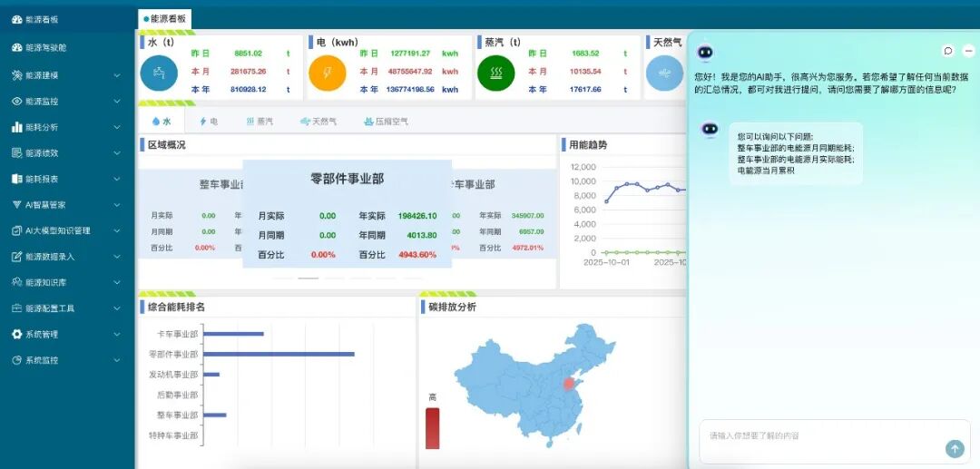Click the light blue 天然气 circle icon
Image resolution: width=980 pixels, height=469 pixels.
(x=664, y=73)
